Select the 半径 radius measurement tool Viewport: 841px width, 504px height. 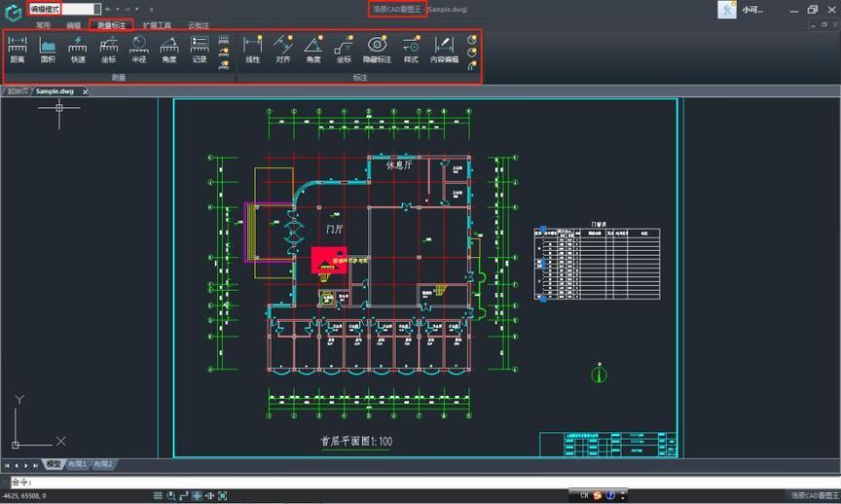point(139,49)
